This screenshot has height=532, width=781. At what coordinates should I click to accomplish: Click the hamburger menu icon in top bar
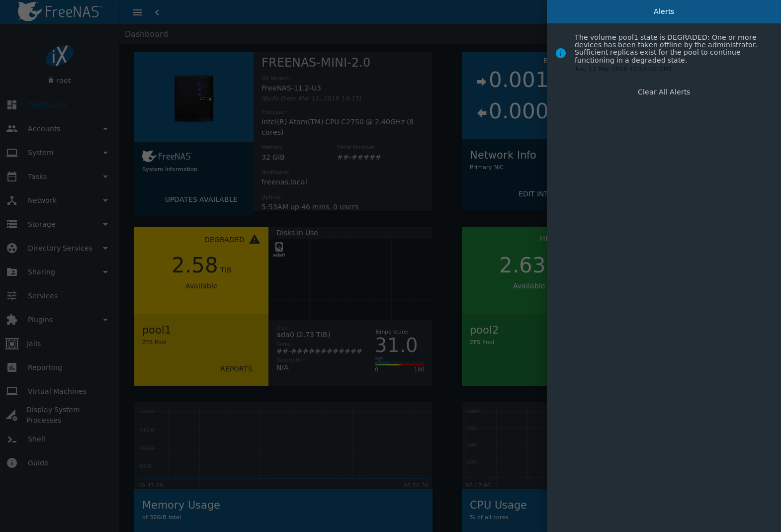(137, 12)
